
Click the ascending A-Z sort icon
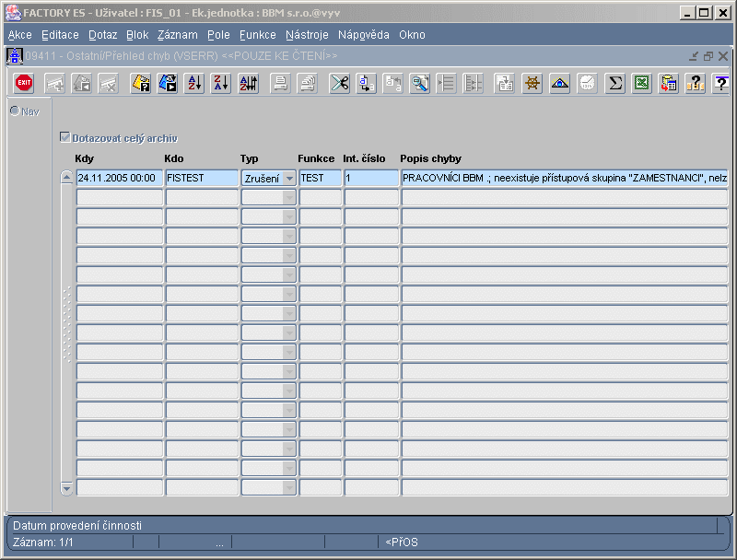pyautogui.click(x=193, y=83)
